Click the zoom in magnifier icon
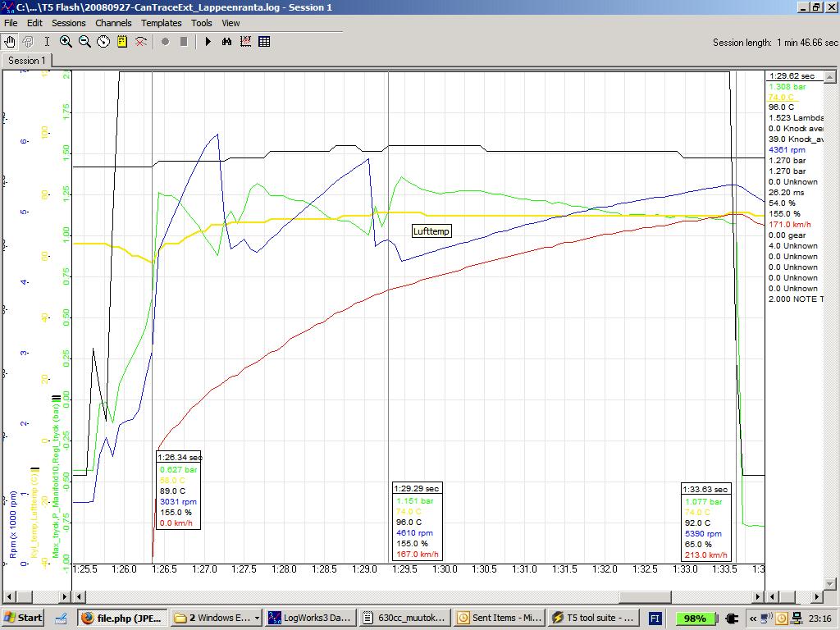Image resolution: width=840 pixels, height=630 pixels. point(66,42)
